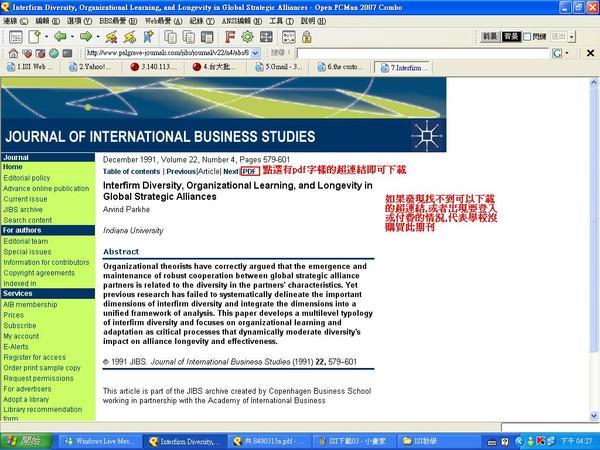The image size is (600, 450).
Task: Click the copy pages icon
Action: coord(170,37)
